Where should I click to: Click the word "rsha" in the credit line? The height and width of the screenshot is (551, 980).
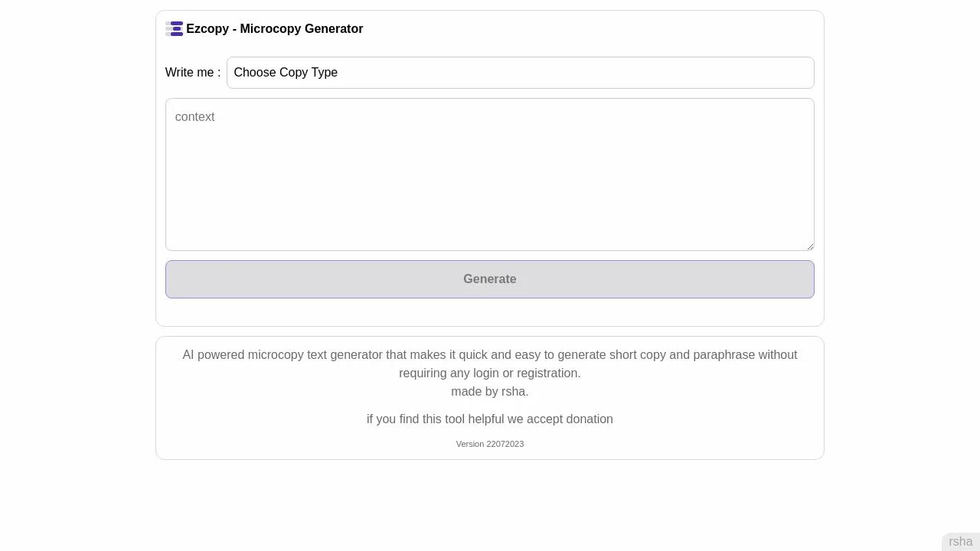tap(513, 392)
